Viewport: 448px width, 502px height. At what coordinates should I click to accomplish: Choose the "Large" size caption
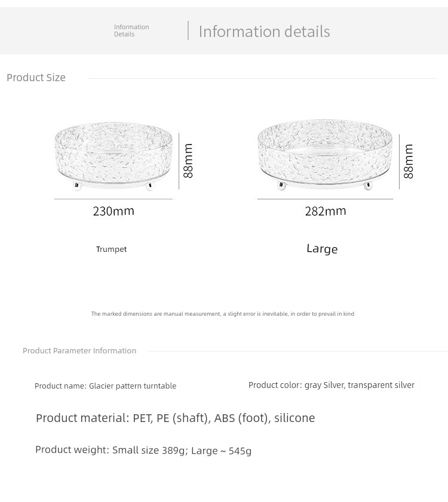point(322,249)
